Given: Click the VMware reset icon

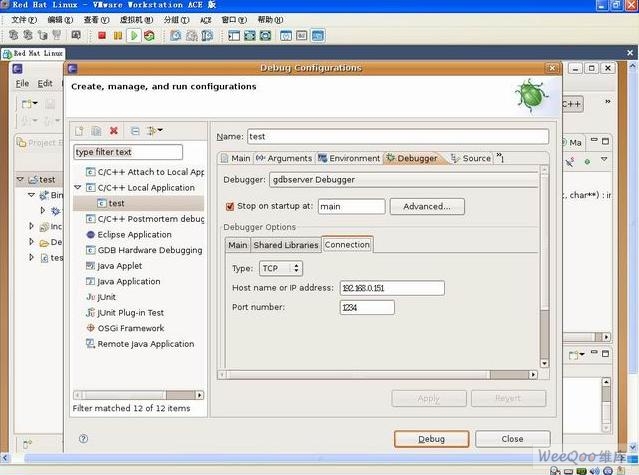Looking at the screenshot, I should [150, 36].
